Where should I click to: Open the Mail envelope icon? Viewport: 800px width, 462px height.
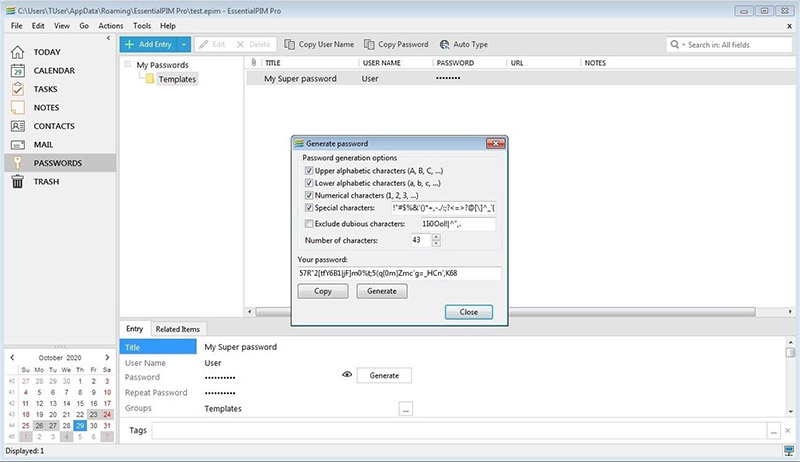(x=17, y=145)
